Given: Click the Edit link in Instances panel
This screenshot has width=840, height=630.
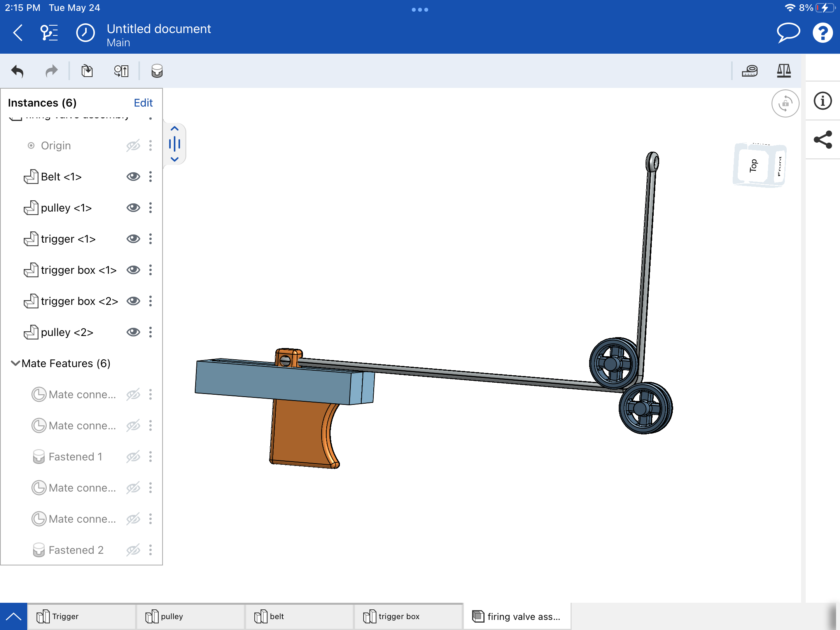Looking at the screenshot, I should tap(143, 103).
